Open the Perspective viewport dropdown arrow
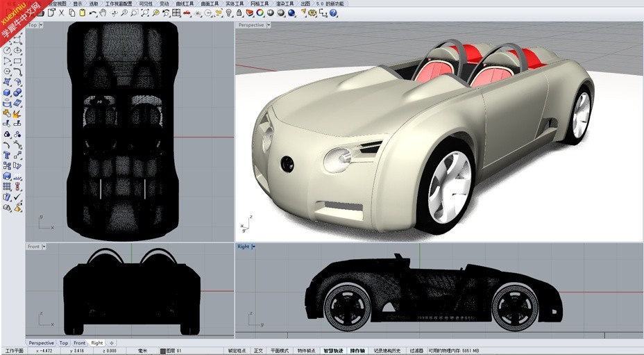This screenshot has height=355, width=644. pos(269,25)
